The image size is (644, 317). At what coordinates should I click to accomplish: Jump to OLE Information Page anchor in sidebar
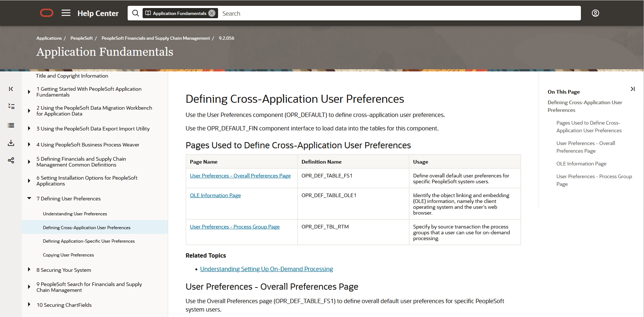(581, 164)
